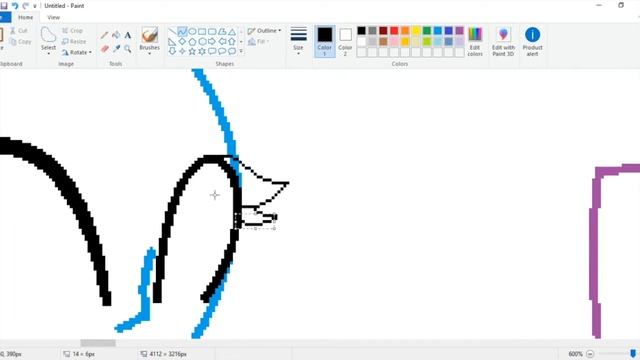The image size is (640, 360).
Task: Choose the Six-point star shape
Action: coord(202,51)
